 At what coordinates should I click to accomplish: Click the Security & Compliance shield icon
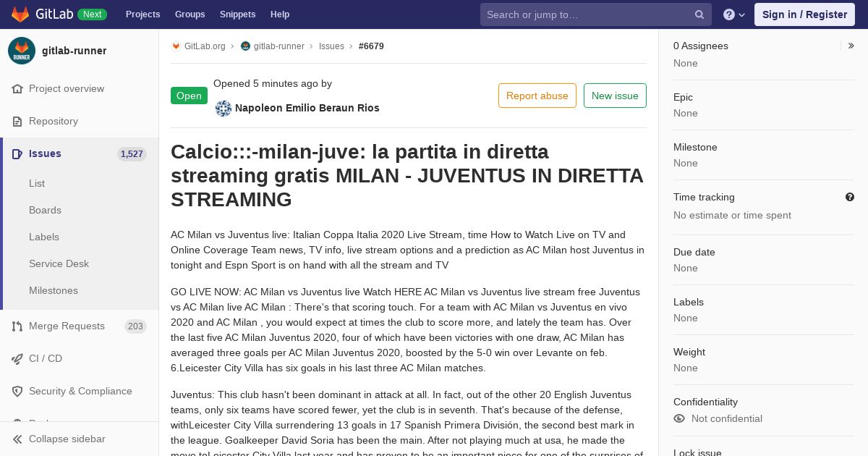(x=17, y=391)
